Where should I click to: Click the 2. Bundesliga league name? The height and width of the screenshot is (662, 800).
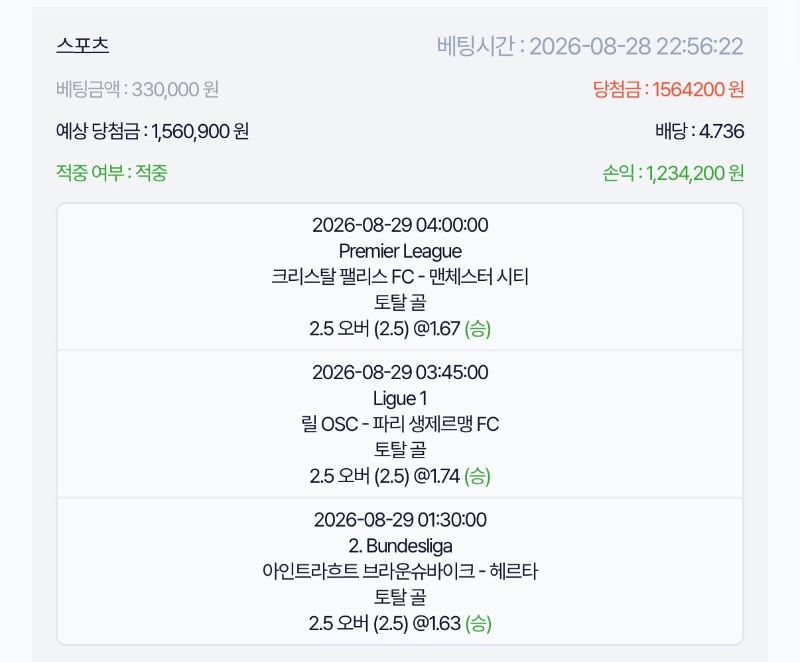click(x=400, y=546)
